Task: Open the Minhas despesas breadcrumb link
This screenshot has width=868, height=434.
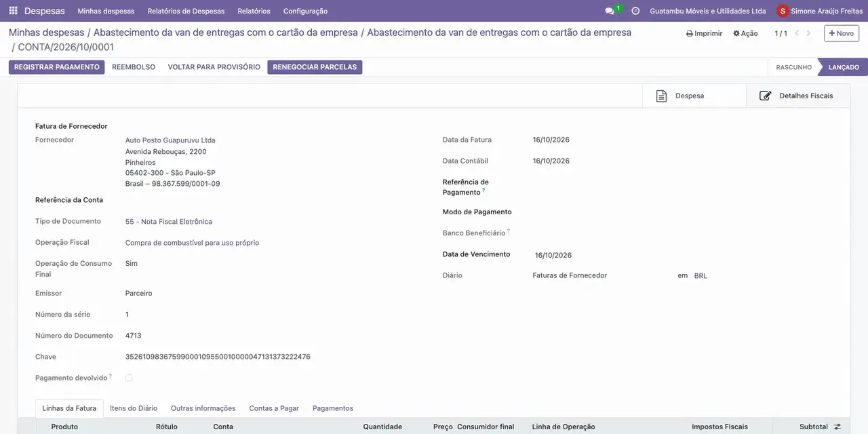Action: click(x=46, y=33)
